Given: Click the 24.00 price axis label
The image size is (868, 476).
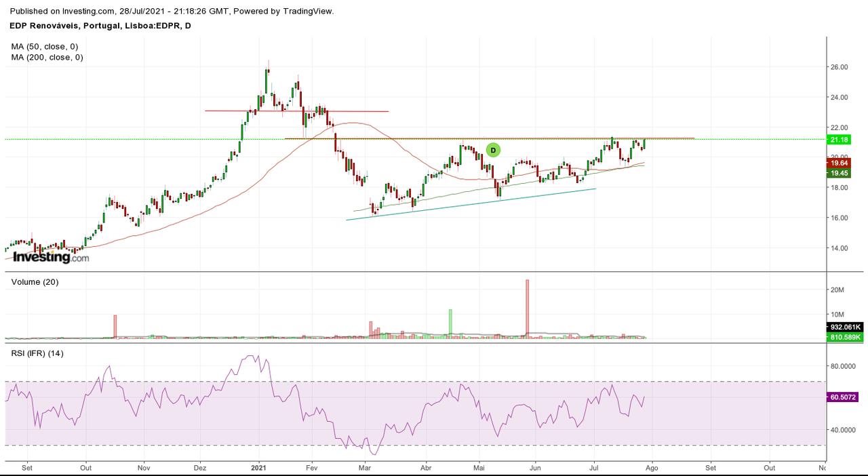Looking at the screenshot, I should tap(840, 97).
